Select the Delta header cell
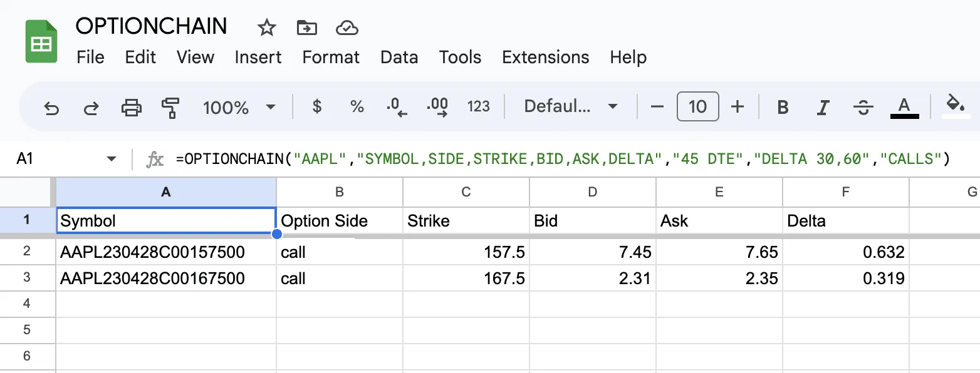980x373 pixels. (846, 220)
